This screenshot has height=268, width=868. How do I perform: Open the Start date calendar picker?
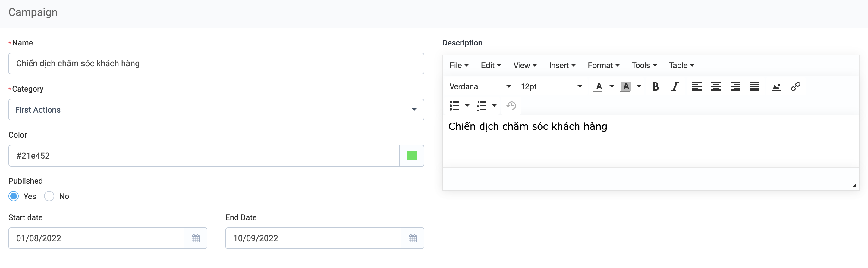click(x=195, y=238)
